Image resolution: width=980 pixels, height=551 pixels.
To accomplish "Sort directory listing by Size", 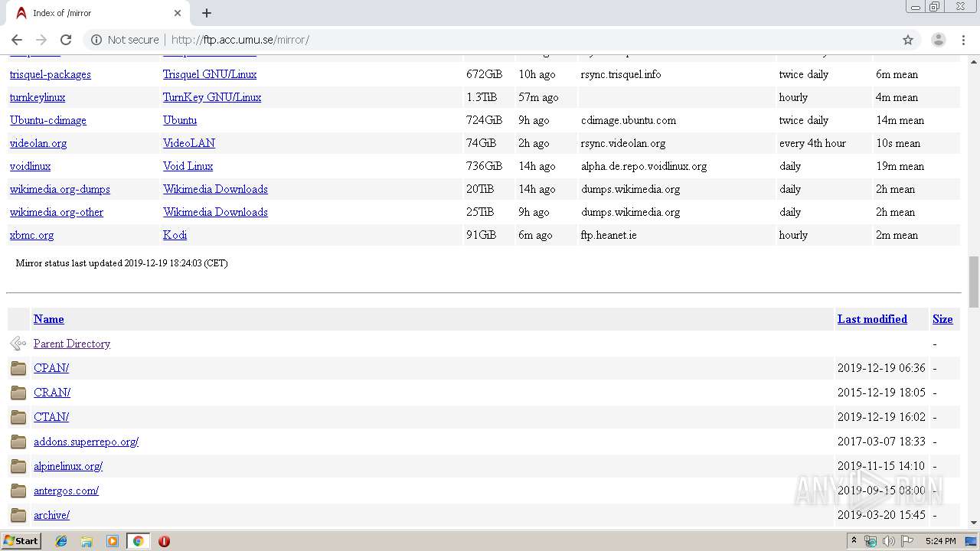I will tap(942, 319).
